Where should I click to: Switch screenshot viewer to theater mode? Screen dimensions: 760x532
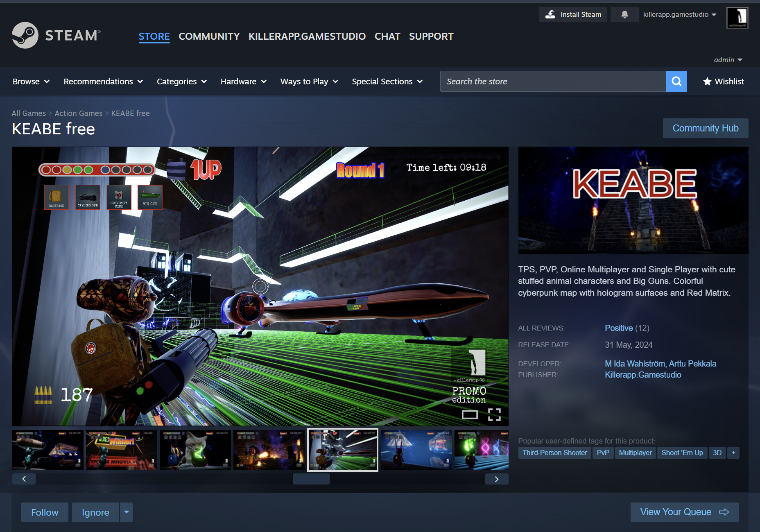[x=470, y=414]
